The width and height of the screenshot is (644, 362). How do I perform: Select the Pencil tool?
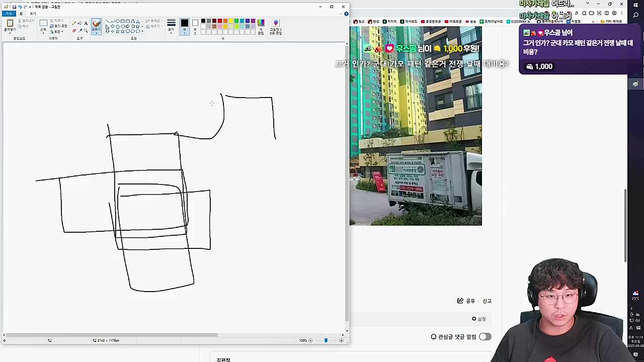(x=74, y=23)
